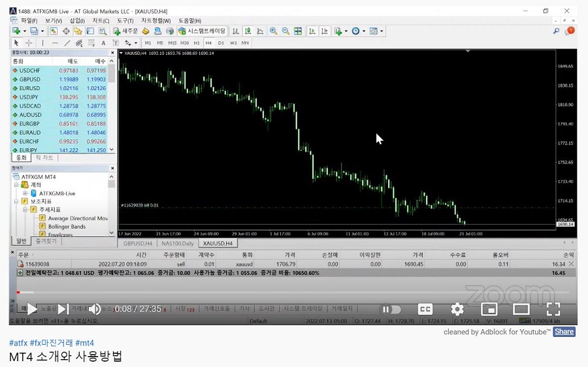The width and height of the screenshot is (588, 367).
Task: Switch timeframe to M15
Action: coord(172,43)
